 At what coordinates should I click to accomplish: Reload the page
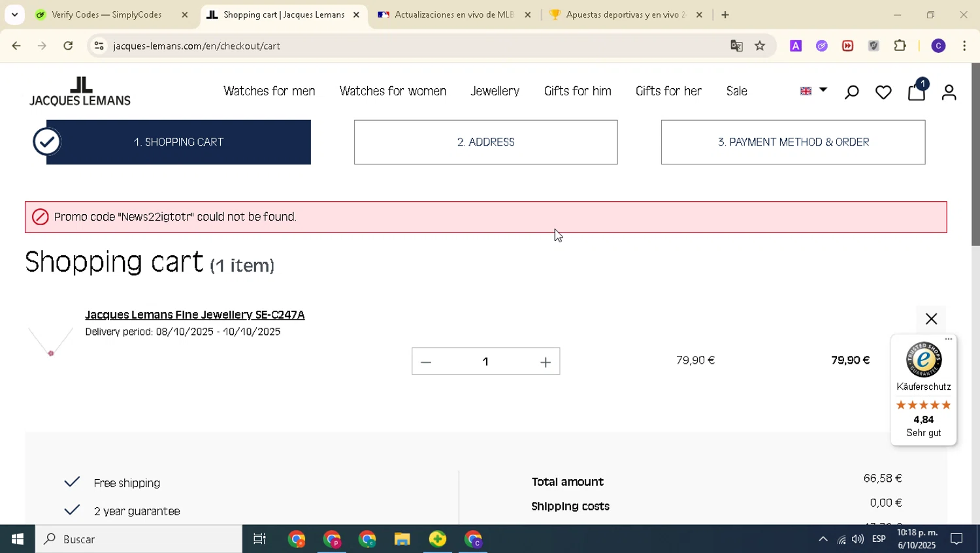[x=68, y=46]
